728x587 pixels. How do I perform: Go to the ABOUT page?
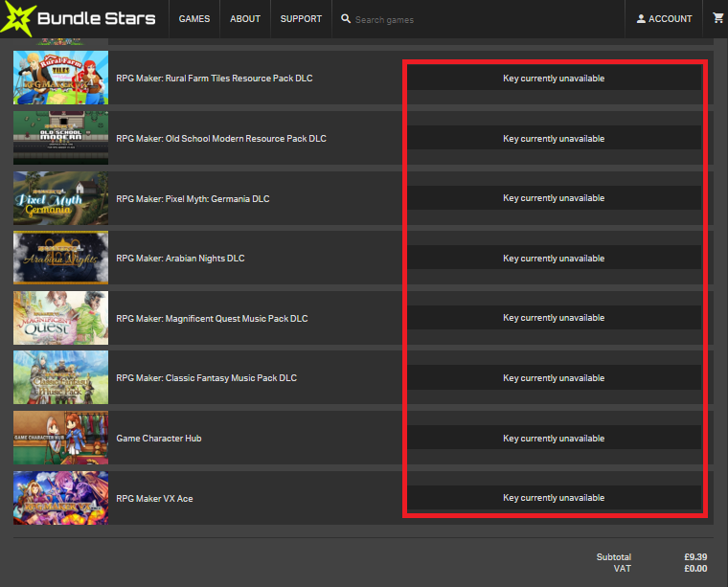pyautogui.click(x=245, y=19)
